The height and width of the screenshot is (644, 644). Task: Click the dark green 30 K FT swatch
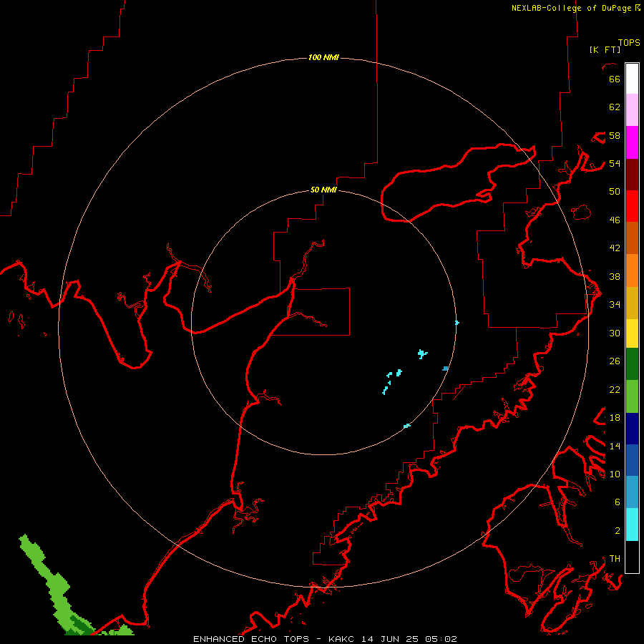pyautogui.click(x=632, y=364)
